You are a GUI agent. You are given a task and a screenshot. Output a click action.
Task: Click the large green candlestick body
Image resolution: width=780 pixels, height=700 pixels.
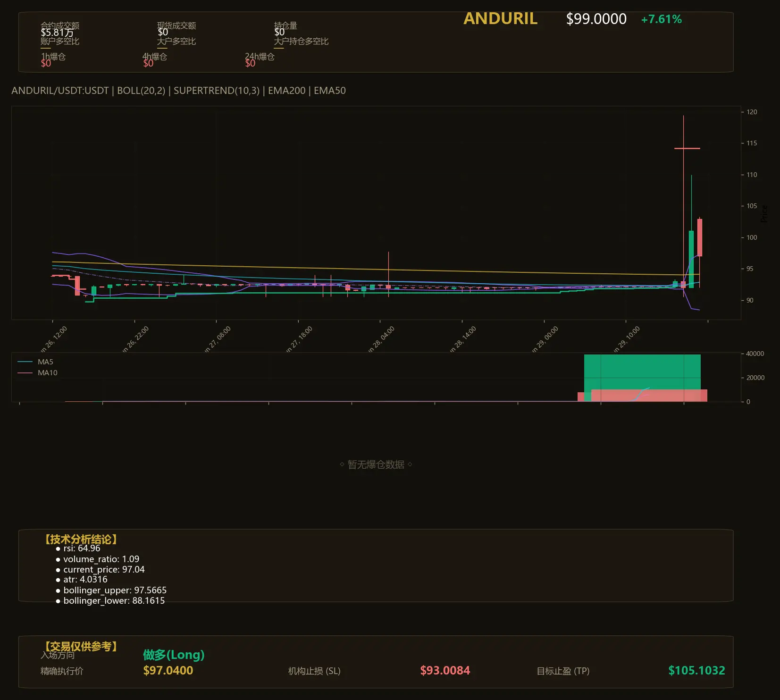(691, 259)
